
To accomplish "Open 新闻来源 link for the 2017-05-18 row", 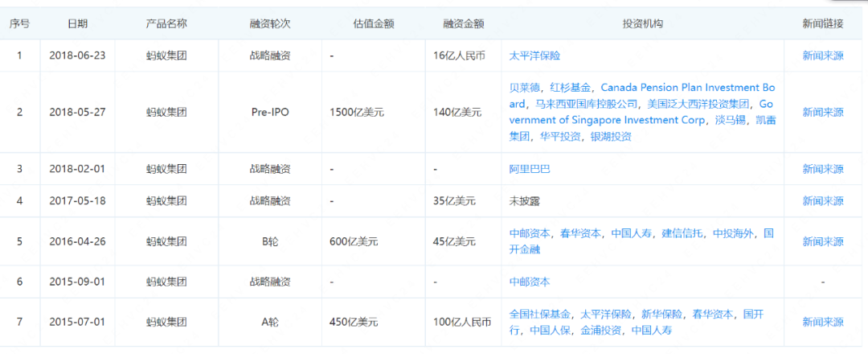I will 823,201.
